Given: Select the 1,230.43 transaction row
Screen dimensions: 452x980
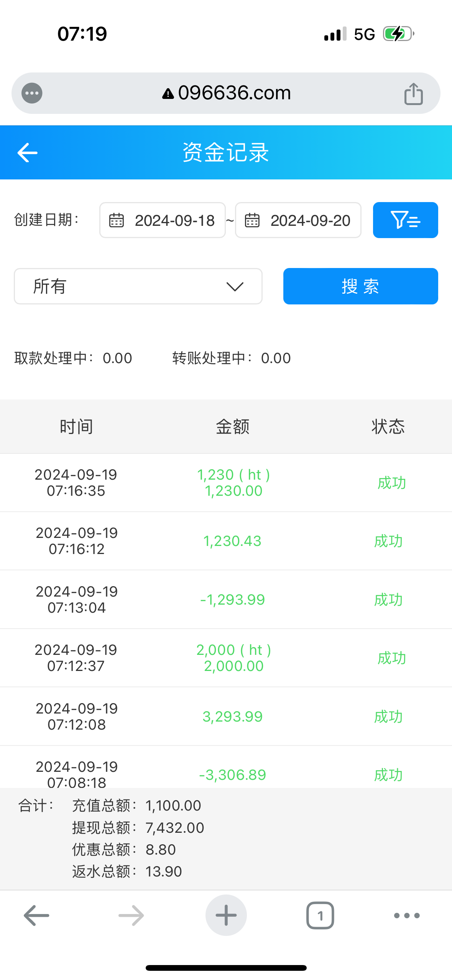Looking at the screenshot, I should click(x=226, y=541).
